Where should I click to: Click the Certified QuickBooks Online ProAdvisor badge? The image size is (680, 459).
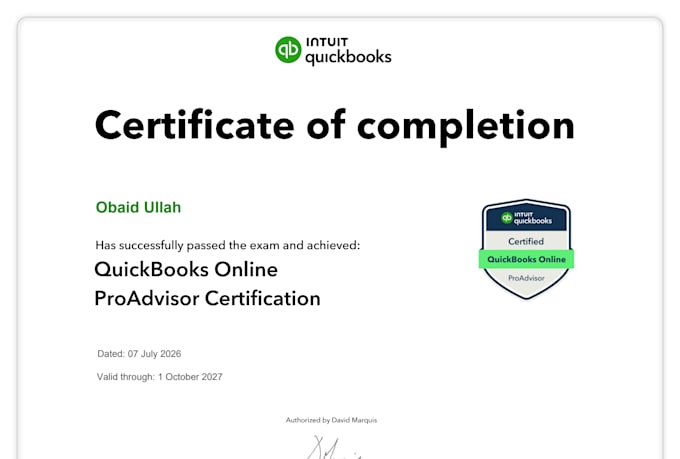[x=526, y=249]
